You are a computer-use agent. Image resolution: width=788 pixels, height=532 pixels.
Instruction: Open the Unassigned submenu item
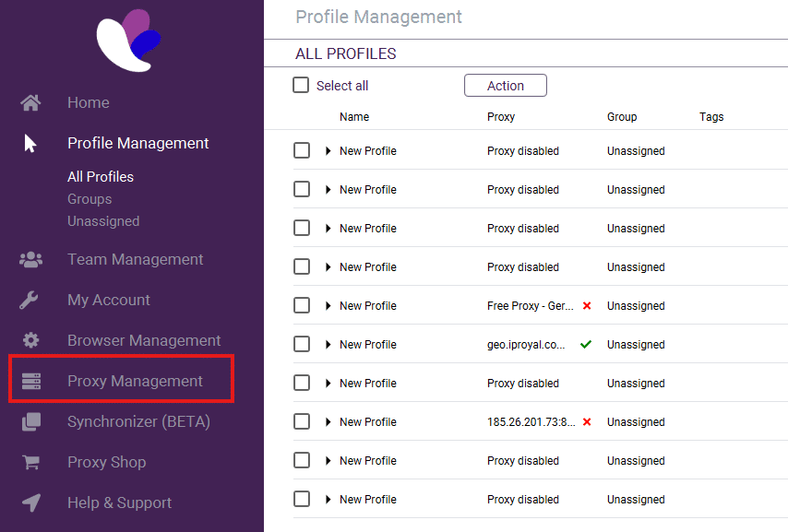[x=103, y=221]
